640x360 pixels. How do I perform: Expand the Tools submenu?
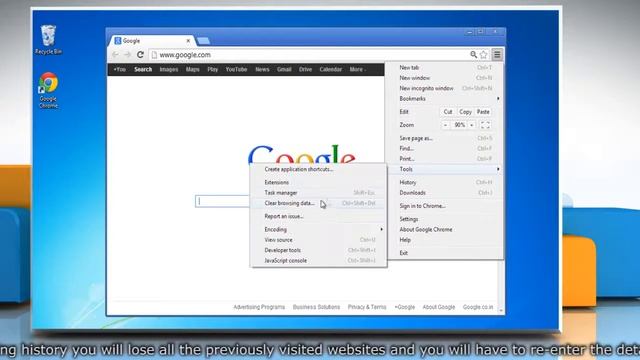[445, 169]
